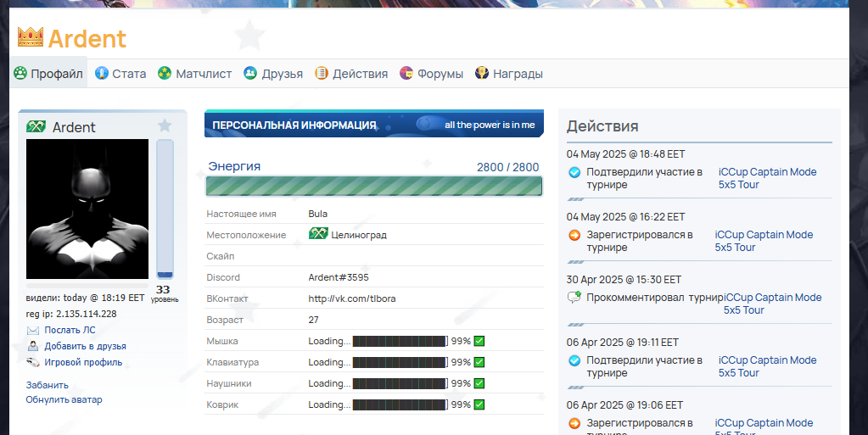The image size is (868, 435).
Task: Click the comment bubble icon for 30 Apr action
Action: pos(574,297)
